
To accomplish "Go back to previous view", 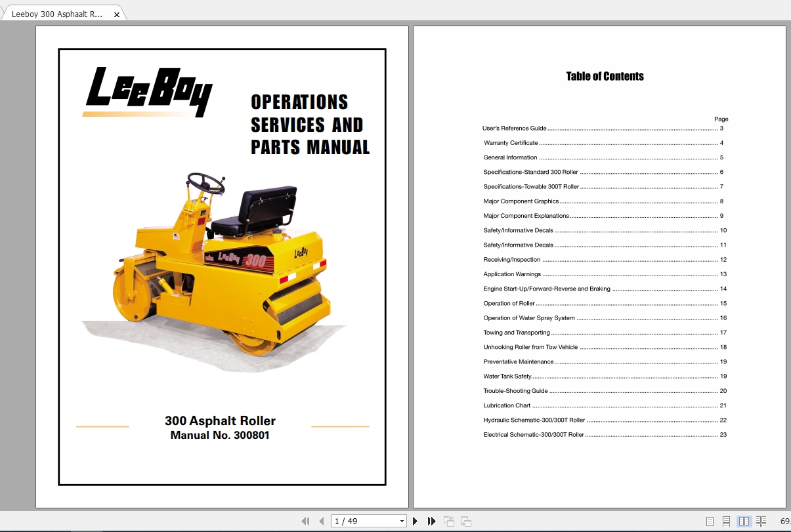I will 449,521.
